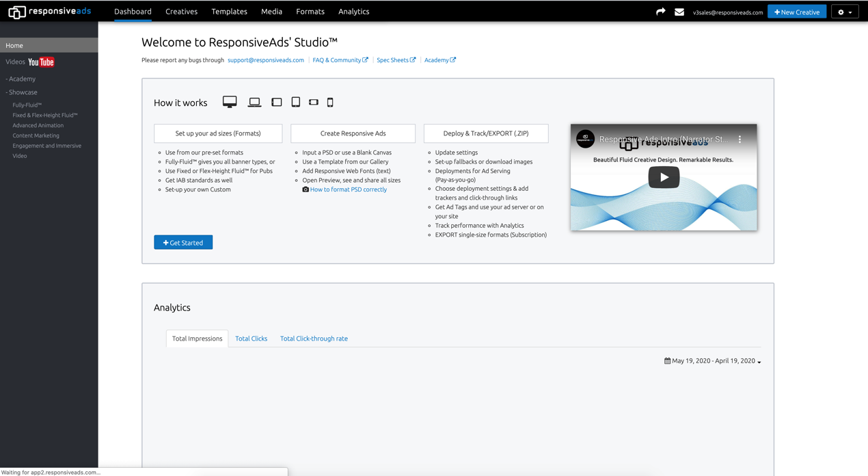Switch to Total Impressions tab
Image resolution: width=868 pixels, height=476 pixels.
[x=198, y=339]
